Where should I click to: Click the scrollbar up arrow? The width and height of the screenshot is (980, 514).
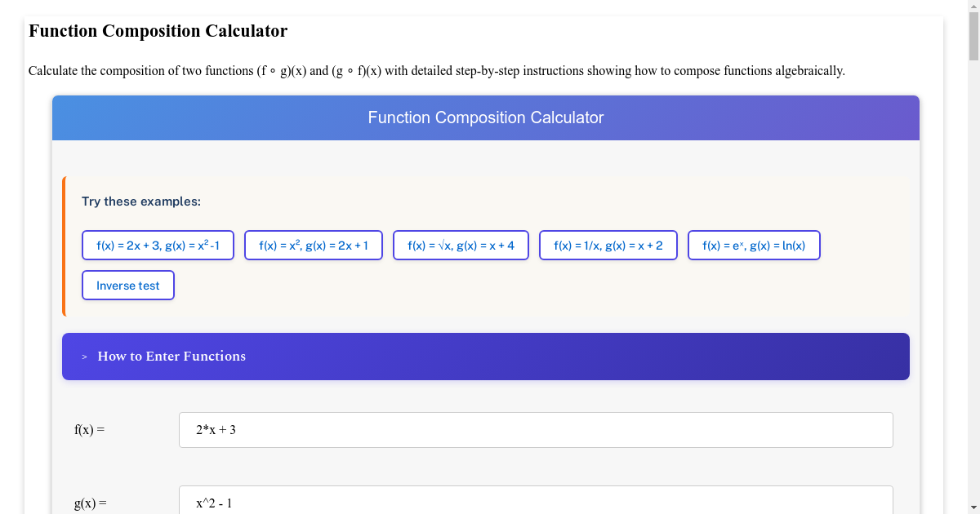click(x=973, y=7)
